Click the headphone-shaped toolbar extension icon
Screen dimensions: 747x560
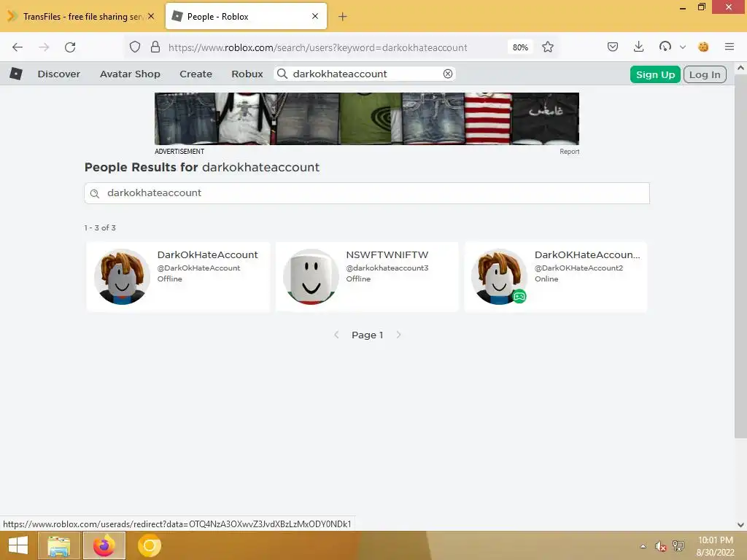(x=665, y=47)
